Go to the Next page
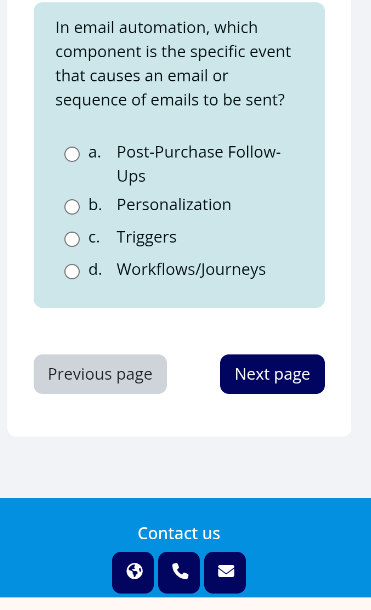The width and height of the screenshot is (371, 610). [272, 374]
